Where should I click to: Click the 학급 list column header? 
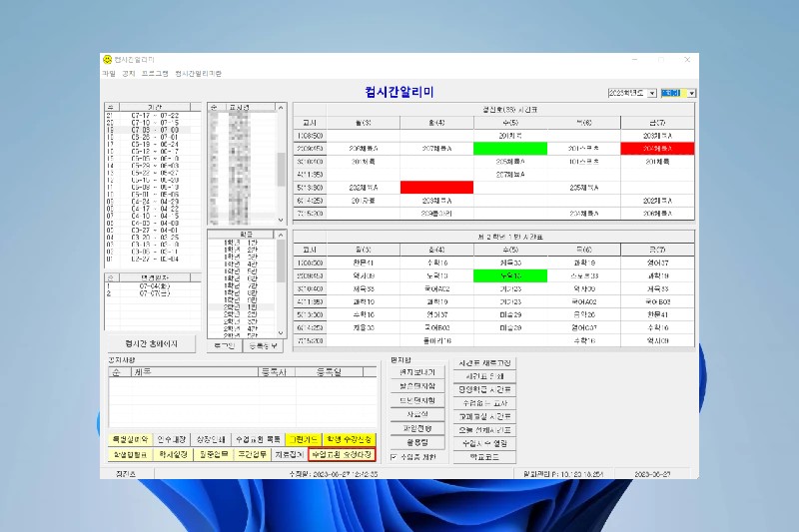[x=242, y=235]
